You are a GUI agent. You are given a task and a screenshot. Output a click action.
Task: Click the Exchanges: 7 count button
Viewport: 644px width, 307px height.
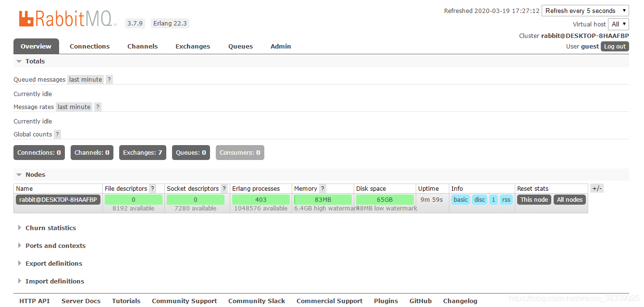coord(142,153)
